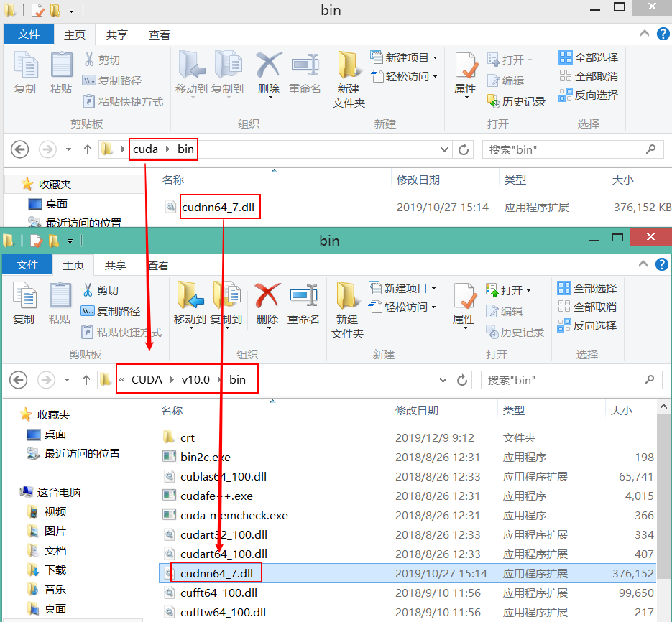Open Share (共享) tab in upper cuda window
Image resolution: width=672 pixels, height=622 pixels.
pos(117,34)
